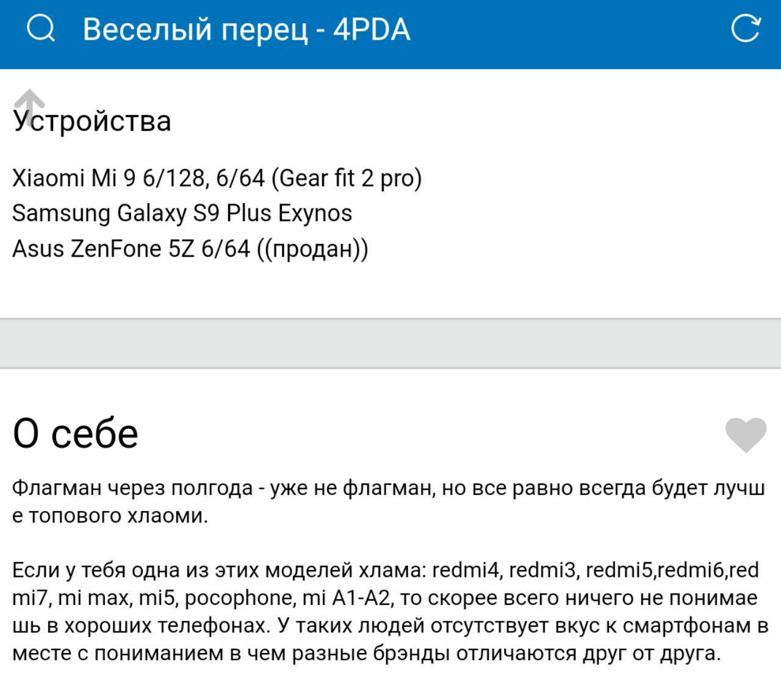Open the Asus ZenFone 5Z 6/64 entry

(x=131, y=248)
